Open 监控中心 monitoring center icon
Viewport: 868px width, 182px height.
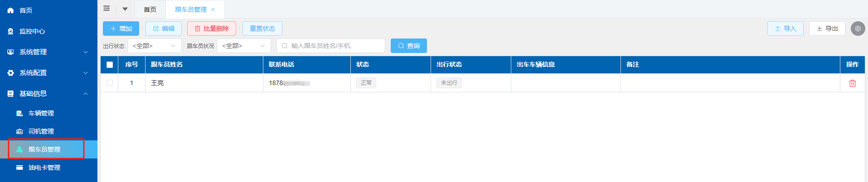click(x=10, y=31)
